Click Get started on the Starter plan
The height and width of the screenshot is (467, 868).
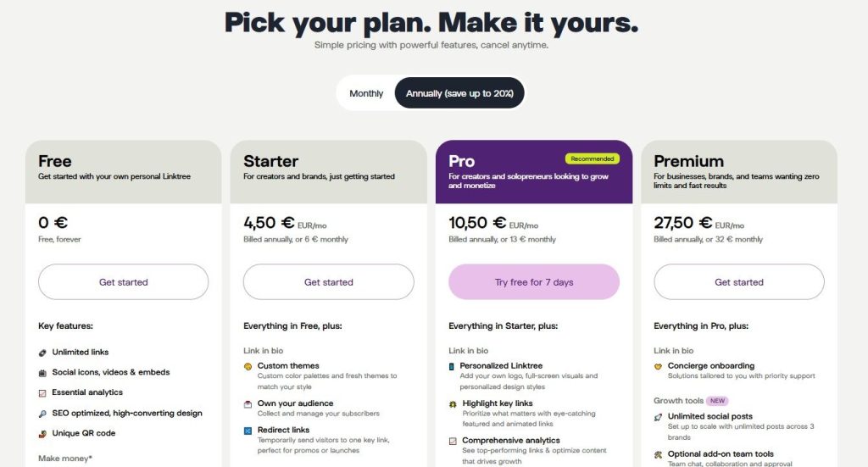(329, 282)
